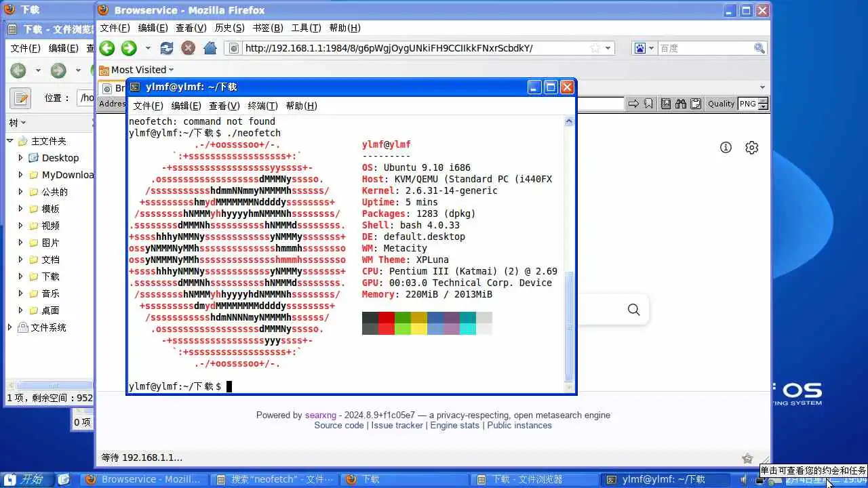The image size is (868, 488).
Task: Open terminal 终端(T) menu
Action: (262, 106)
